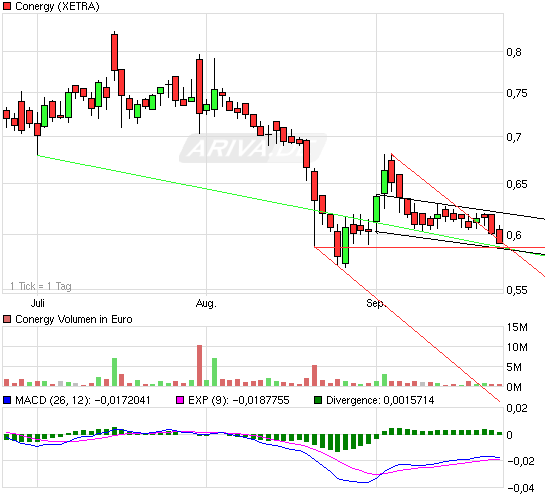Click the 0,7 price axis label
This screenshot has height=496, width=545.
[514, 137]
